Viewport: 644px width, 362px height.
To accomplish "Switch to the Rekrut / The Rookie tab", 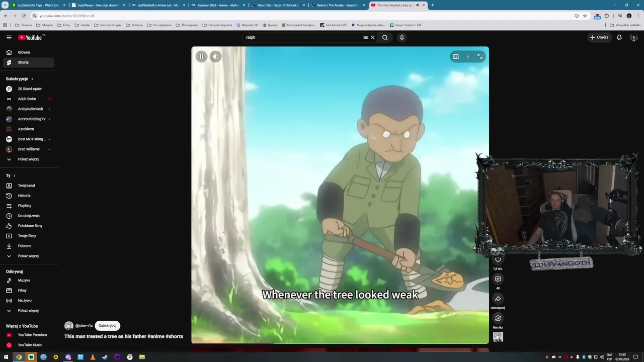I will click(x=337, y=5).
